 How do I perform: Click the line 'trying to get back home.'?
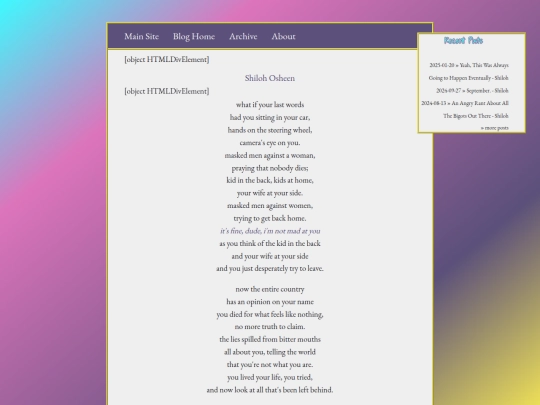click(270, 218)
